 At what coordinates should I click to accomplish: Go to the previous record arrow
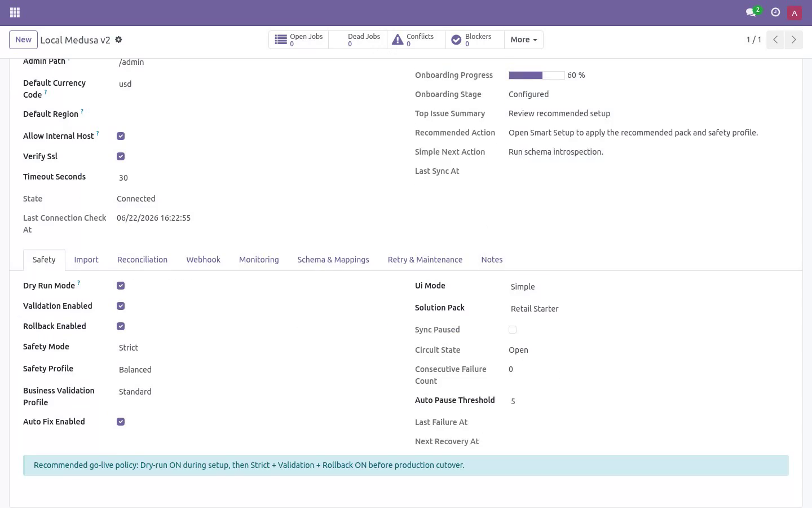(x=775, y=40)
